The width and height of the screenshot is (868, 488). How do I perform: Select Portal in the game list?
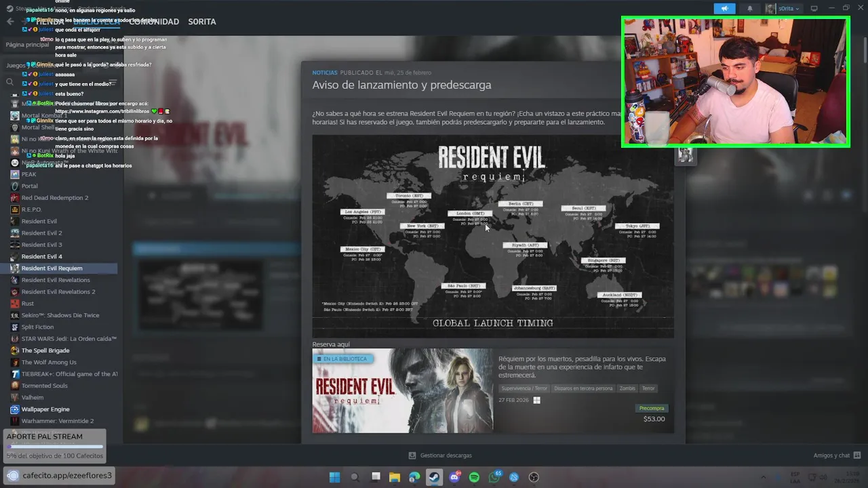coord(29,186)
